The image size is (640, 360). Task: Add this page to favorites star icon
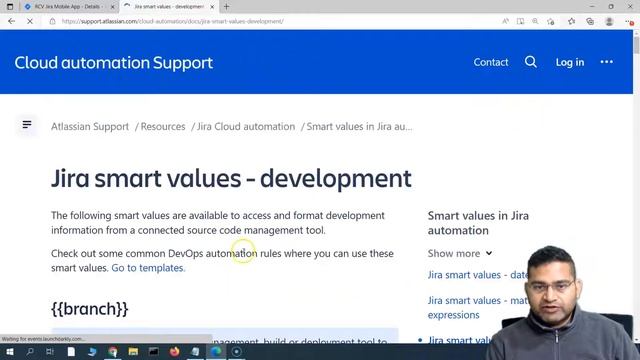coord(551,21)
